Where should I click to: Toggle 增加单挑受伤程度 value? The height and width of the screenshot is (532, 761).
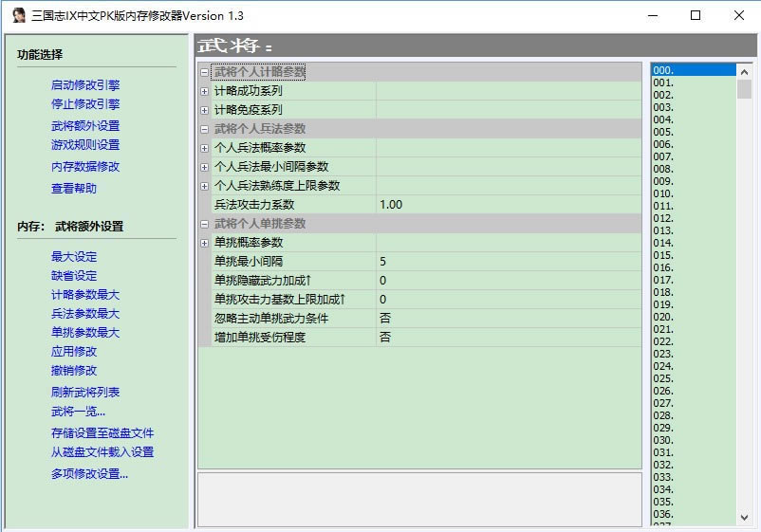tap(508, 337)
